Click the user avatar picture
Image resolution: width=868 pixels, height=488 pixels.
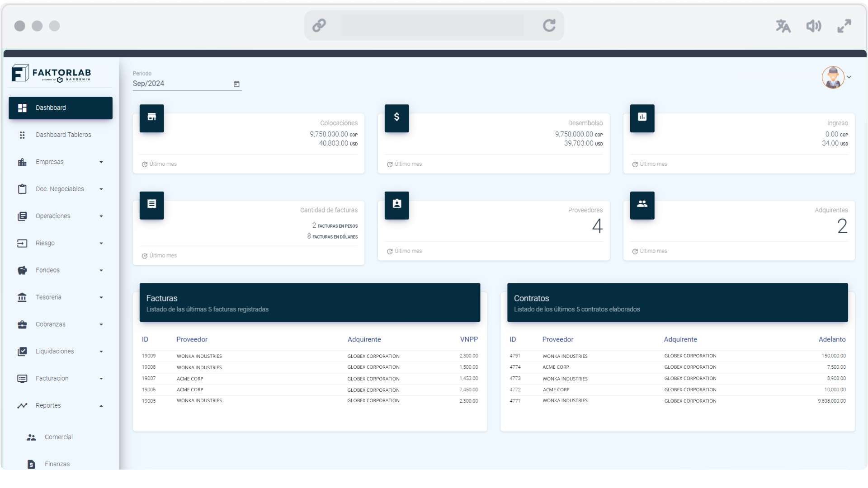click(x=833, y=77)
